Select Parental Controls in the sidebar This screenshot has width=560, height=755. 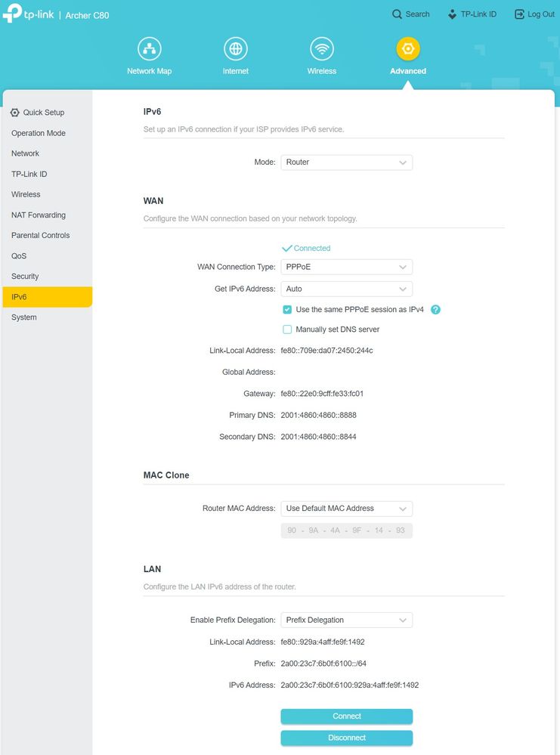[x=41, y=235]
